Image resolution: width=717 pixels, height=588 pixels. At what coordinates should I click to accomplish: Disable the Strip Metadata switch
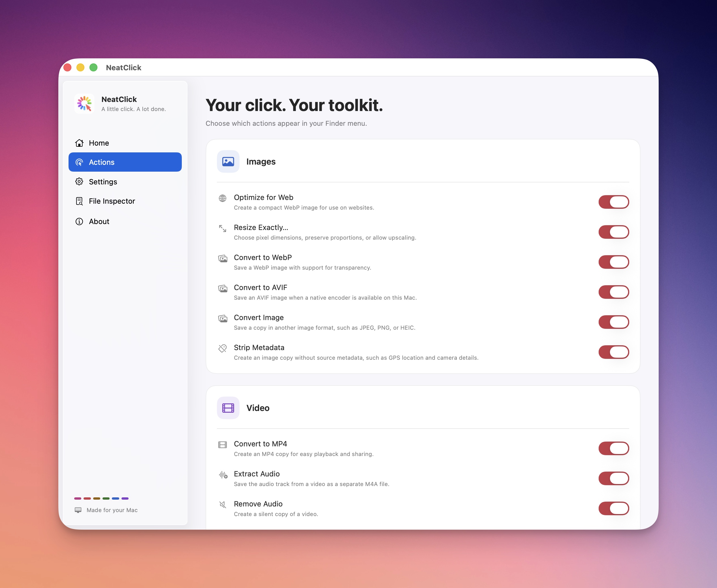[x=613, y=352]
